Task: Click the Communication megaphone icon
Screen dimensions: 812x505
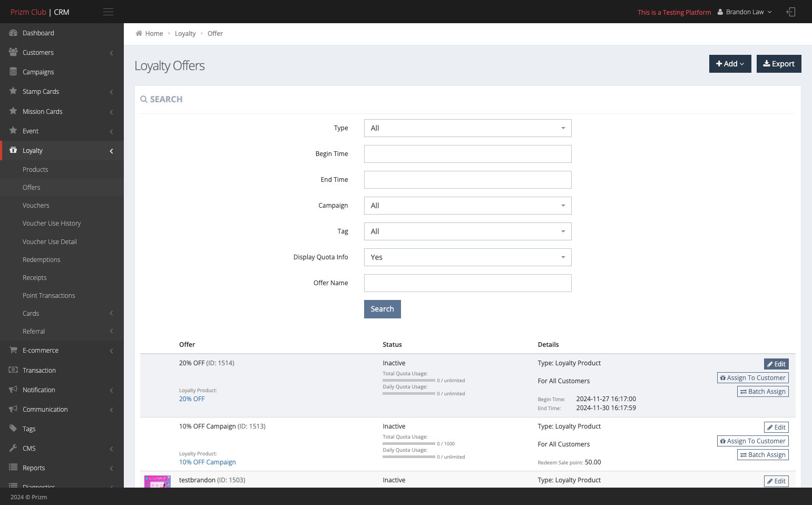Action: click(x=13, y=409)
